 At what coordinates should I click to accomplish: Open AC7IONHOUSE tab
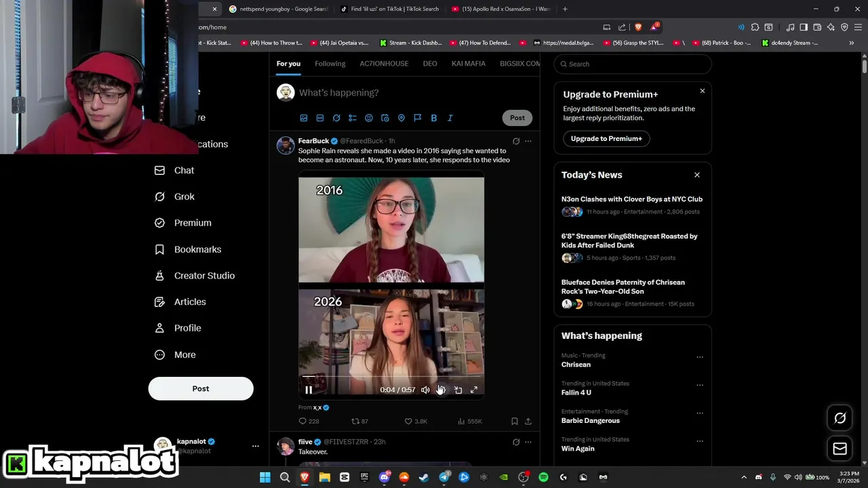pos(384,64)
